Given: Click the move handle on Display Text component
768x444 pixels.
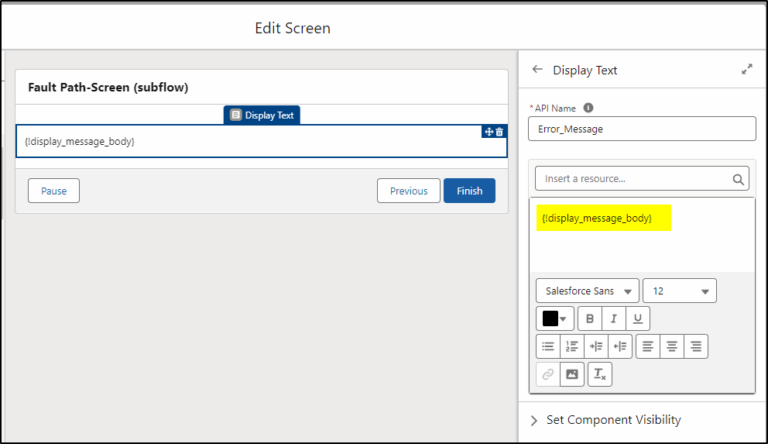Looking at the screenshot, I should point(489,132).
